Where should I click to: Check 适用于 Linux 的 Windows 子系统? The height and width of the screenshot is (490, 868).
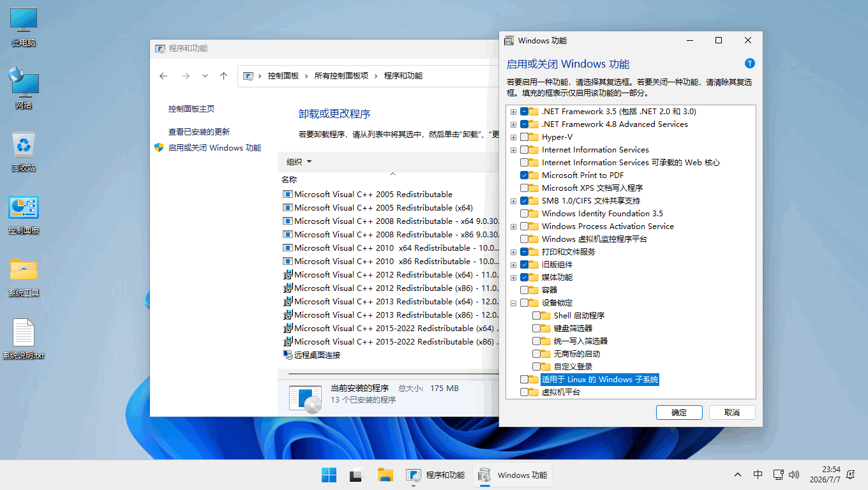(525, 380)
